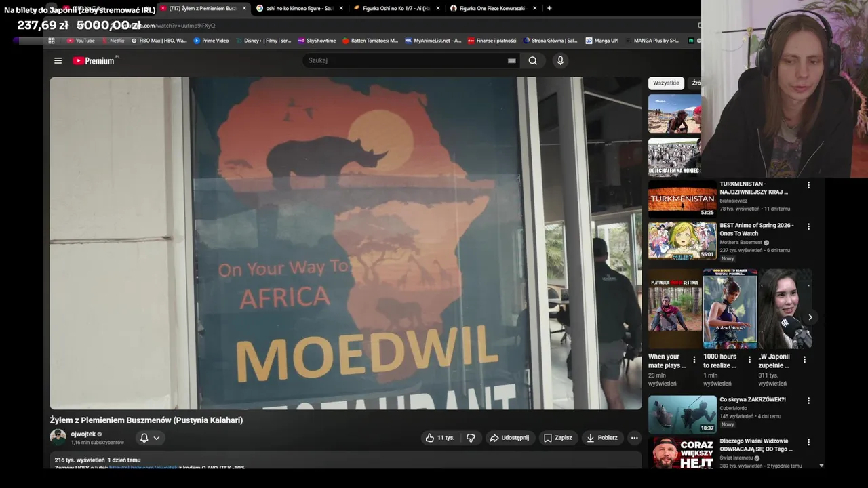Open the desert video thumbnail below Wszystkie
Image resolution: width=868 pixels, height=488 pixels.
click(675, 113)
